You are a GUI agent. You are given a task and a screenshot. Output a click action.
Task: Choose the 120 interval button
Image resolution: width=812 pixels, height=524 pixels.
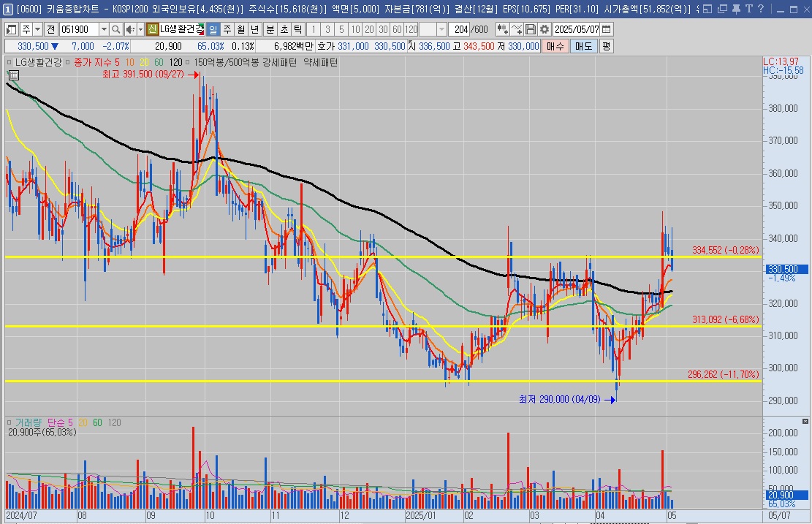coord(411,29)
